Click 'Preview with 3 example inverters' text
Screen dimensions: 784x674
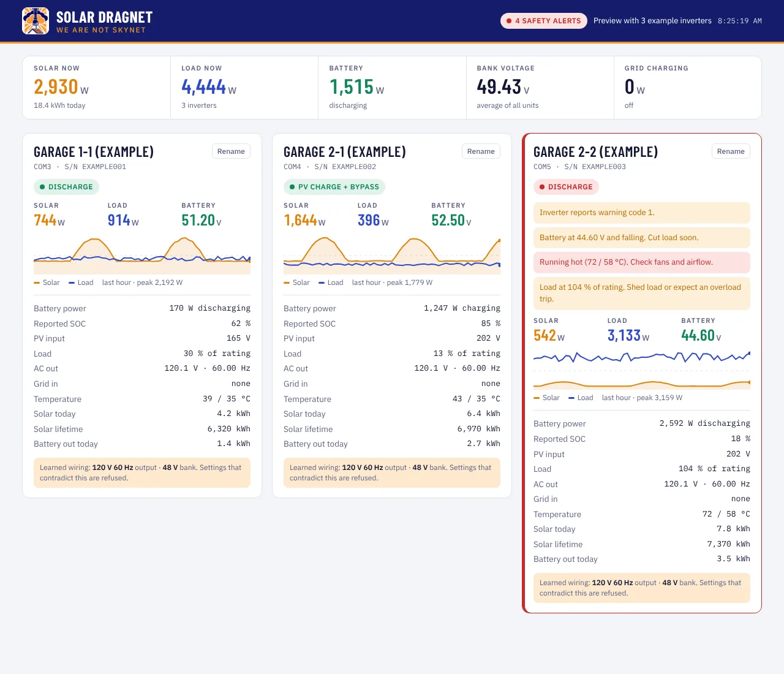click(652, 21)
